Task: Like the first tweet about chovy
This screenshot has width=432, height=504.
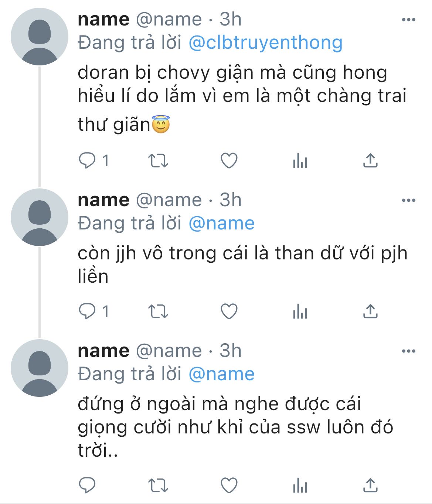Action: tap(229, 161)
